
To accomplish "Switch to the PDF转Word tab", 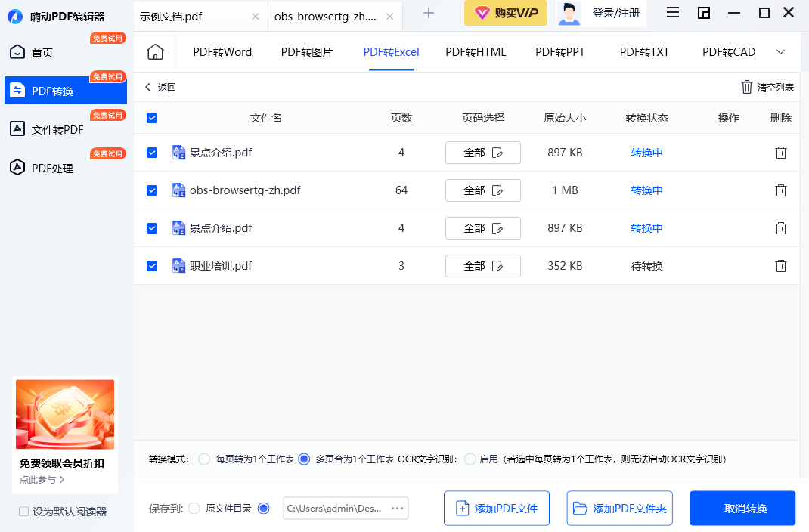I will pos(222,52).
